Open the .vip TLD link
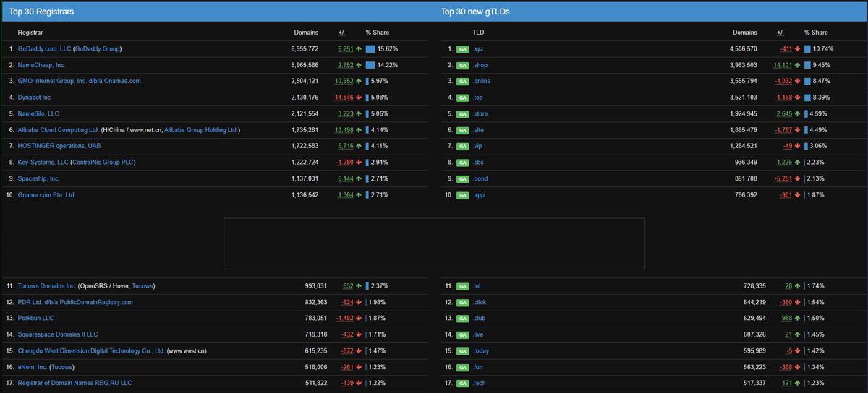Image resolution: width=868 pixels, height=393 pixels. [x=478, y=146]
